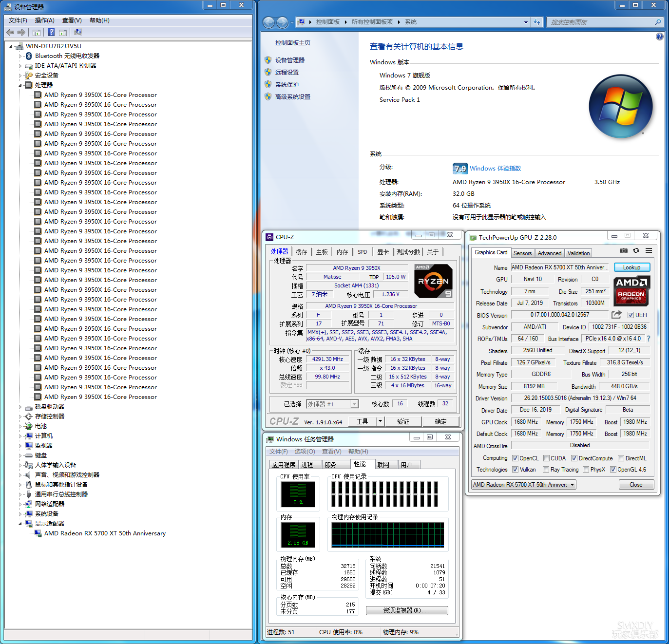Click the Windows flag logo in System window
Image resolution: width=669 pixels, height=644 pixels.
[621, 106]
